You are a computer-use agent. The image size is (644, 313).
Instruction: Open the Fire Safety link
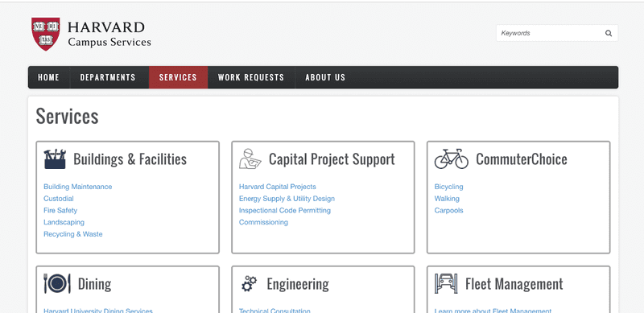point(60,210)
